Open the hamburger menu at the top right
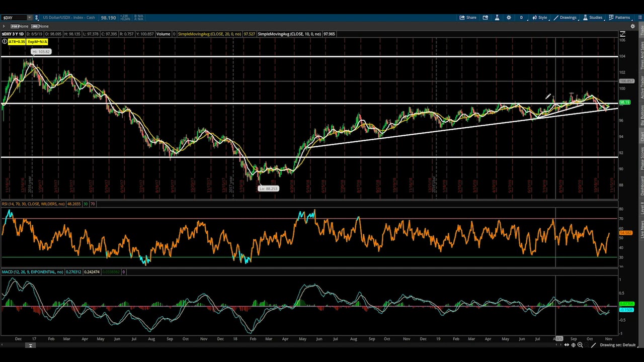644x362 pixels. 640,18
